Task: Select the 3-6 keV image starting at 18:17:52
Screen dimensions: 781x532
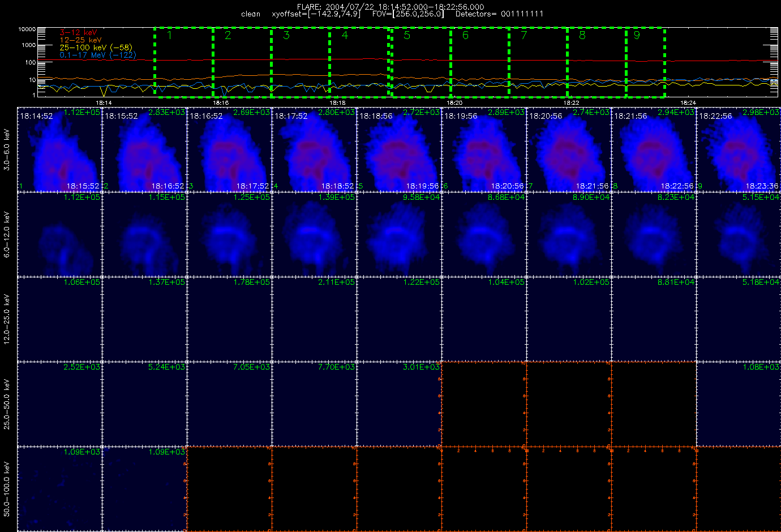Action: (314, 149)
